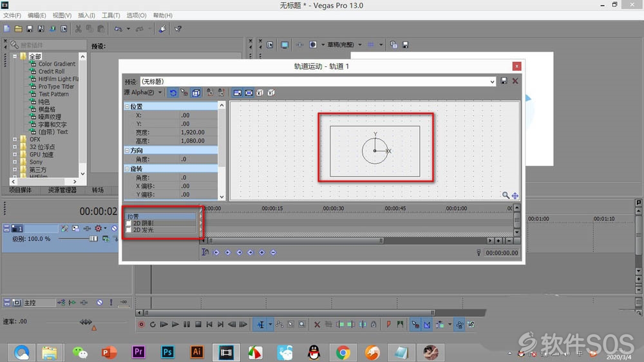Toggle enable rotation button in Track Motion
The width and height of the screenshot is (644, 362).
[173, 93]
